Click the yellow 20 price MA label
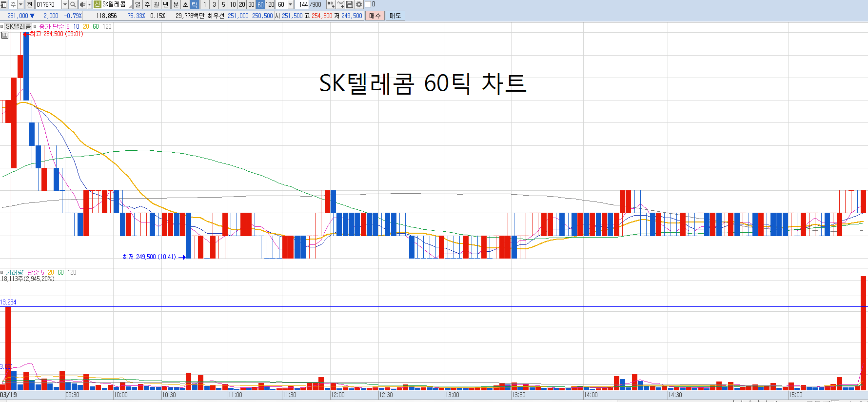 [86, 26]
